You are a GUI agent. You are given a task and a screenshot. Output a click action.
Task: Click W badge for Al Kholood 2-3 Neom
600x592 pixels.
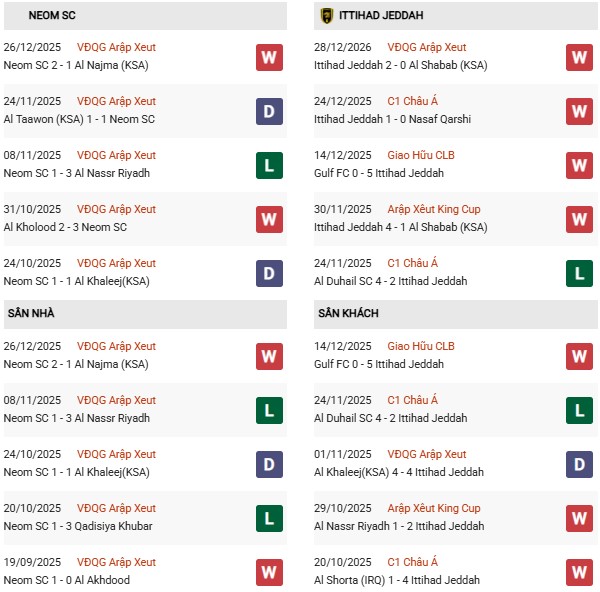(x=269, y=219)
